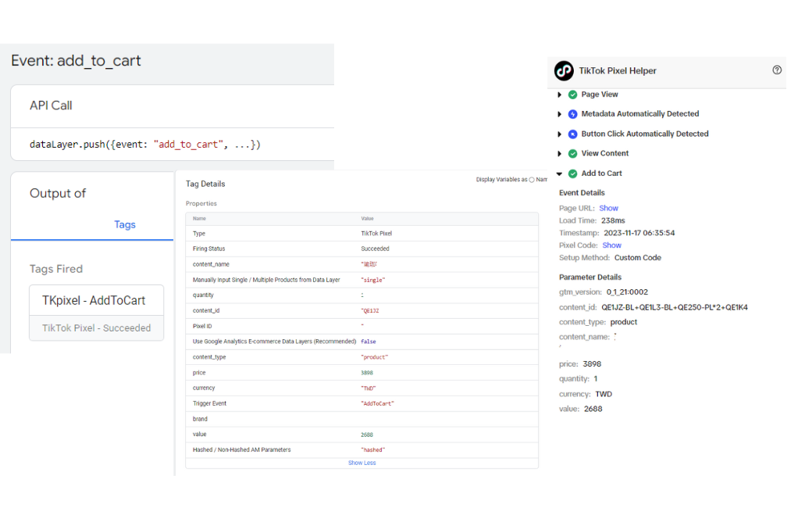Click the gtm_version 0.1_21:0002 value
Image resolution: width=812 pixels, height=508 pixels.
(627, 292)
